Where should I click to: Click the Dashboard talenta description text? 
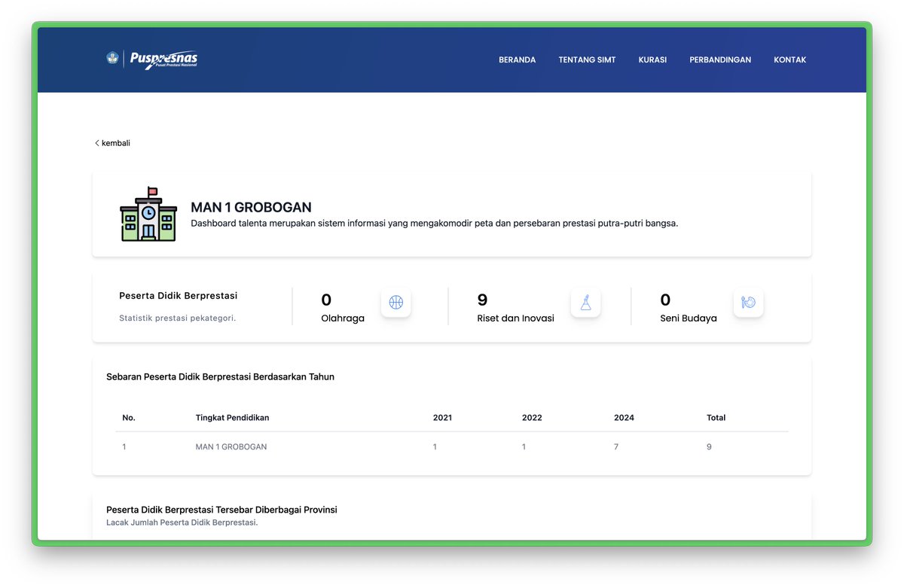435,224
